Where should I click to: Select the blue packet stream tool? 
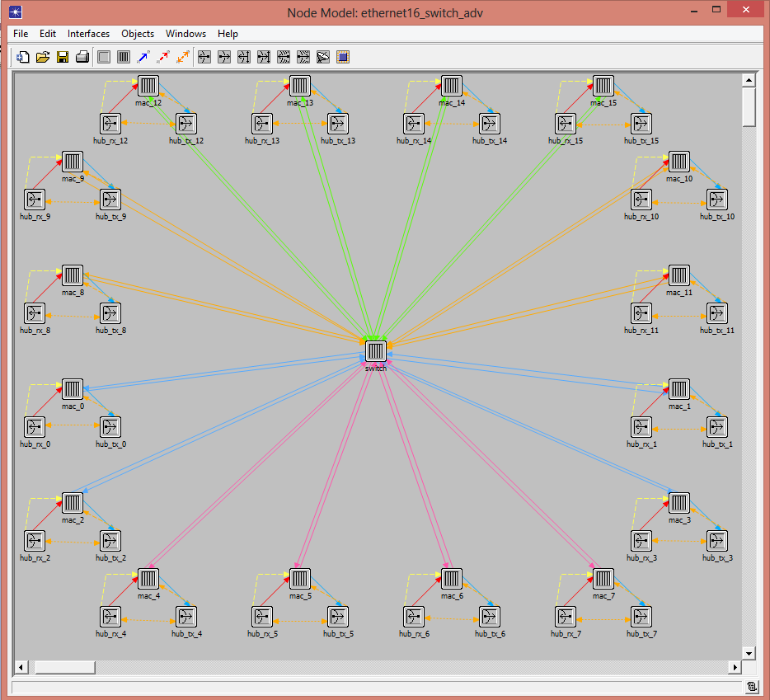point(143,57)
